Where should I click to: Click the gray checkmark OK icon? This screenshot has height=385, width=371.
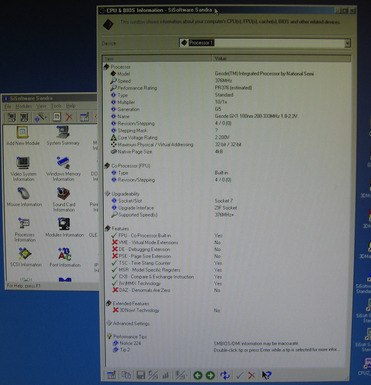coord(239,375)
